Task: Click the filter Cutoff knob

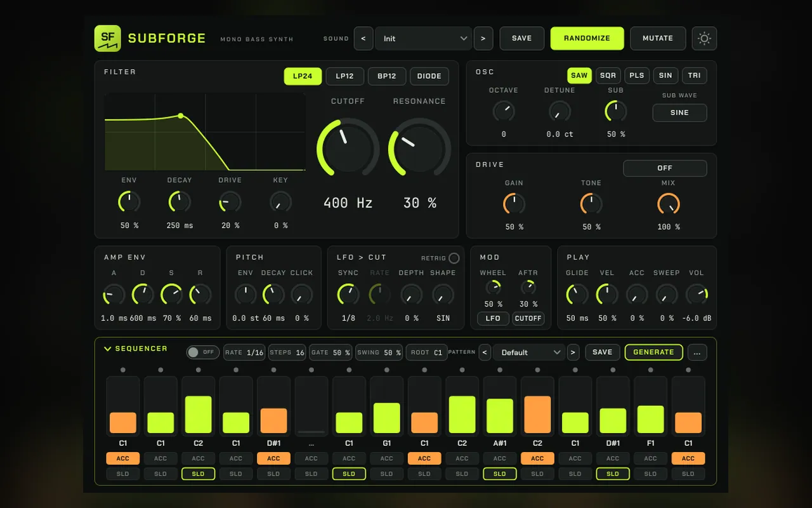Action: click(x=348, y=148)
